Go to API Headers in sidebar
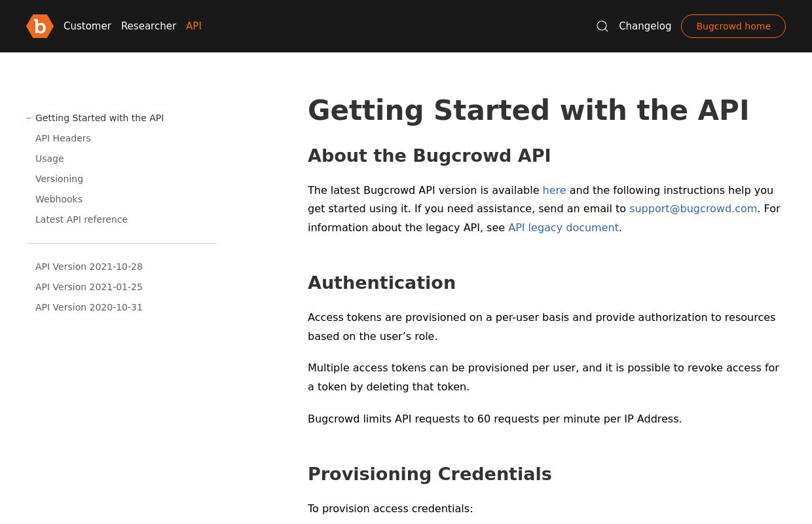The image size is (812, 524). pyautogui.click(x=63, y=138)
